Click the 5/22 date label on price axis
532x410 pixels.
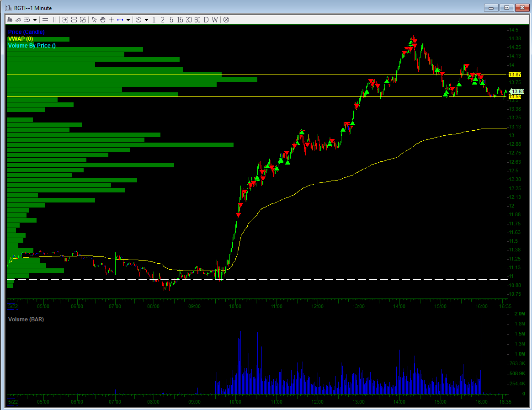click(13, 306)
